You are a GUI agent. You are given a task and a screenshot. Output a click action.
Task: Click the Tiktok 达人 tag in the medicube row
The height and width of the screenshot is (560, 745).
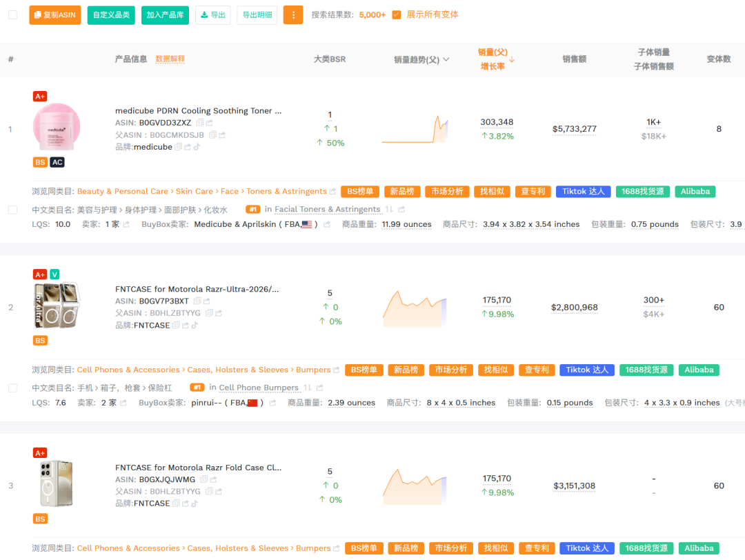(584, 192)
